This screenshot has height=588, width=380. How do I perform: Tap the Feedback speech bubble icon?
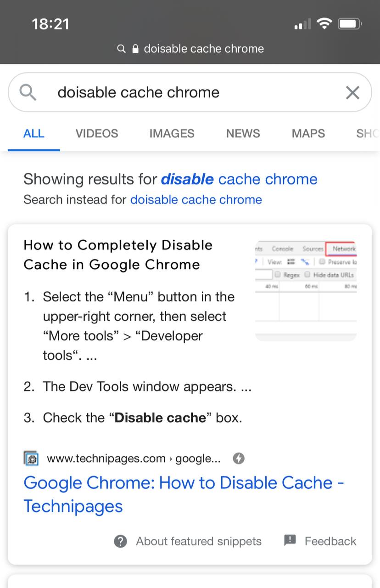coord(290,540)
